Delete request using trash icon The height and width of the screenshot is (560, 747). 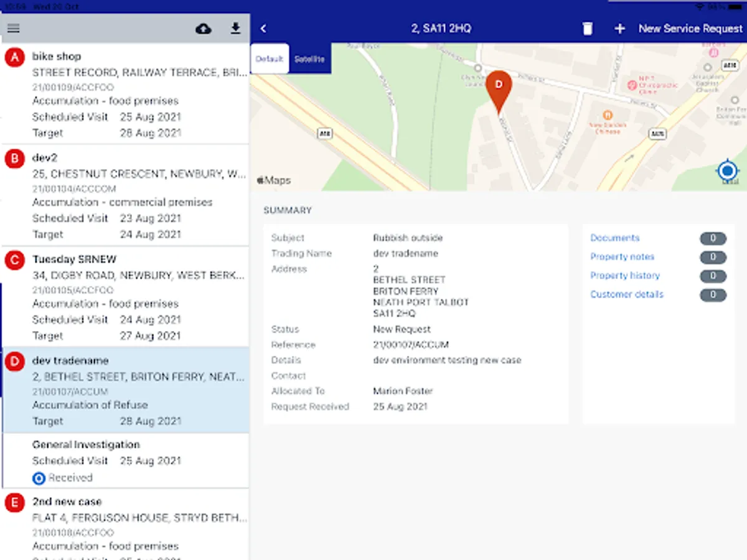[587, 29]
